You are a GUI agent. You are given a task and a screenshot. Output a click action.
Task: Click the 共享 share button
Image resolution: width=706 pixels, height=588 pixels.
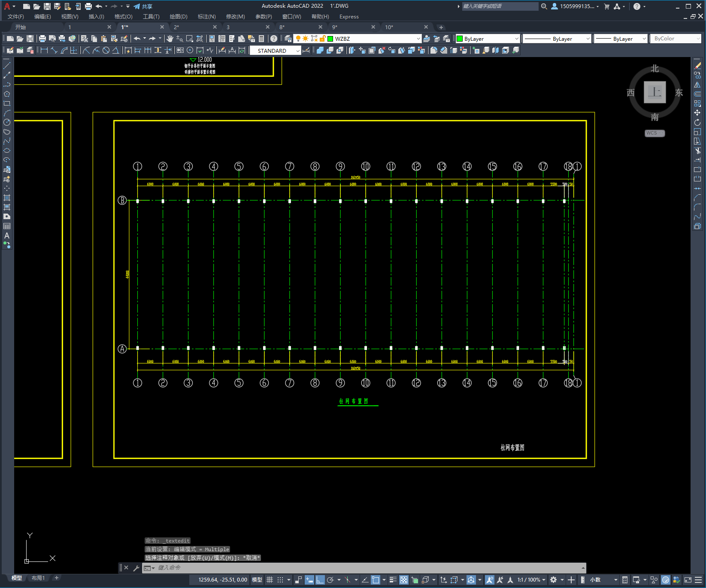click(143, 6)
